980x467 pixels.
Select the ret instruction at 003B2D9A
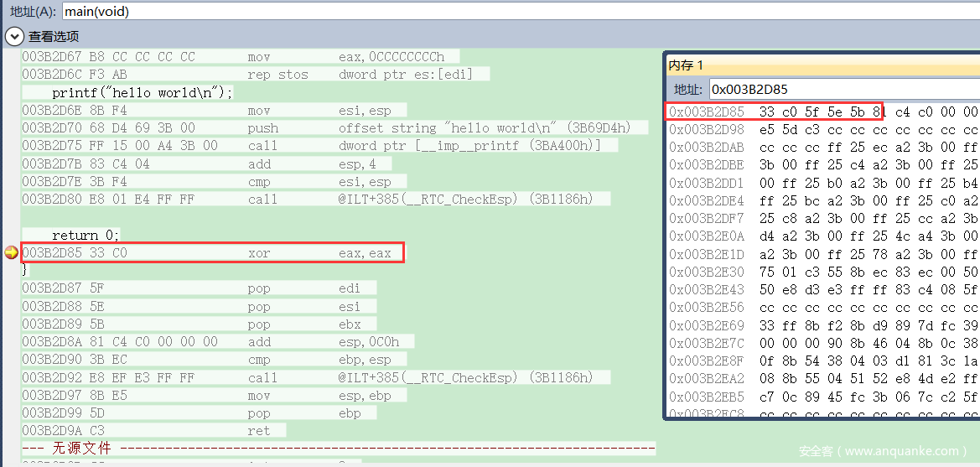click(x=153, y=430)
